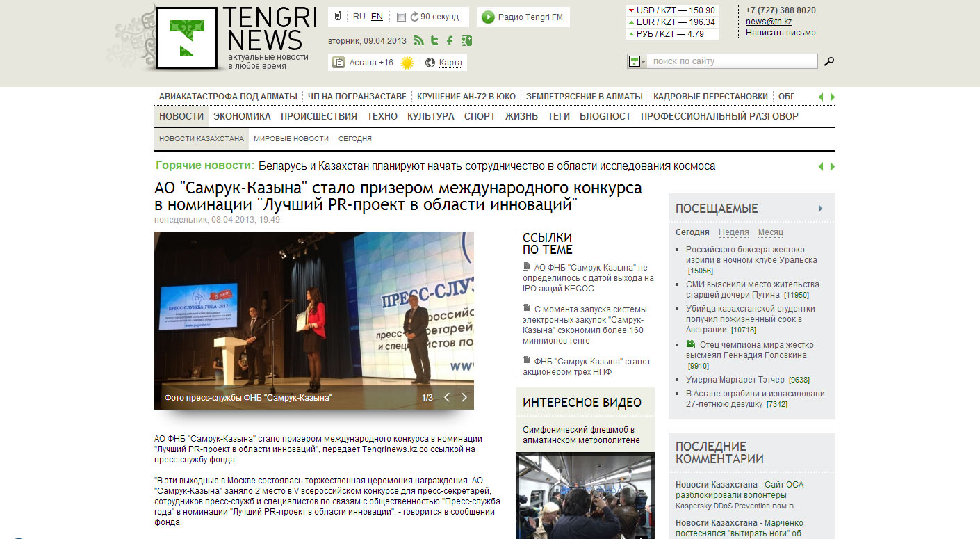This screenshot has height=539, width=980.
Task: Click the sun weather icon
Action: tap(407, 63)
